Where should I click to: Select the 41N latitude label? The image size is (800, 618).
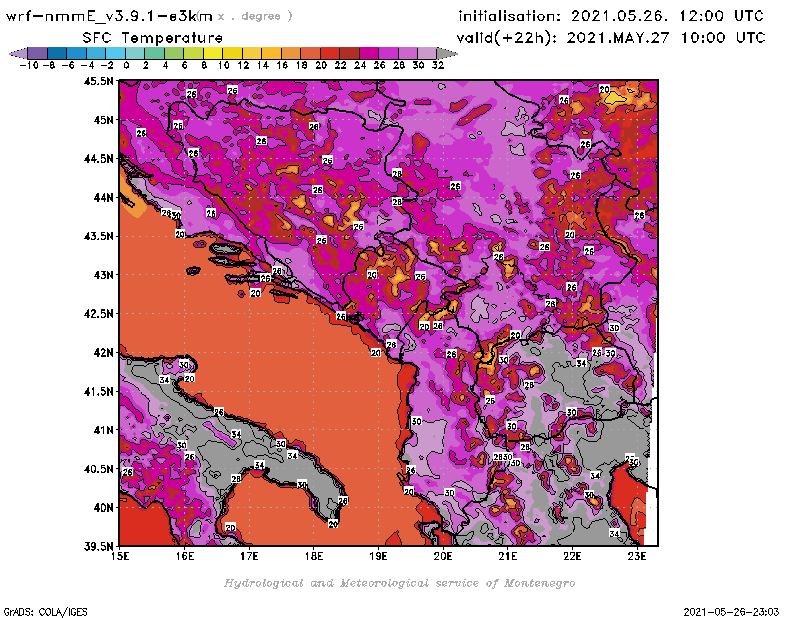click(103, 430)
